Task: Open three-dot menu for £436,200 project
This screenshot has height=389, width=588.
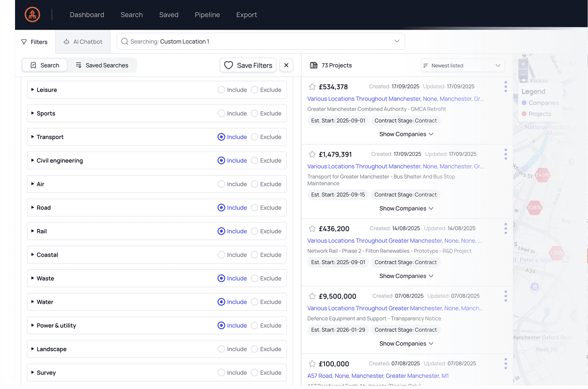Action: (x=506, y=228)
